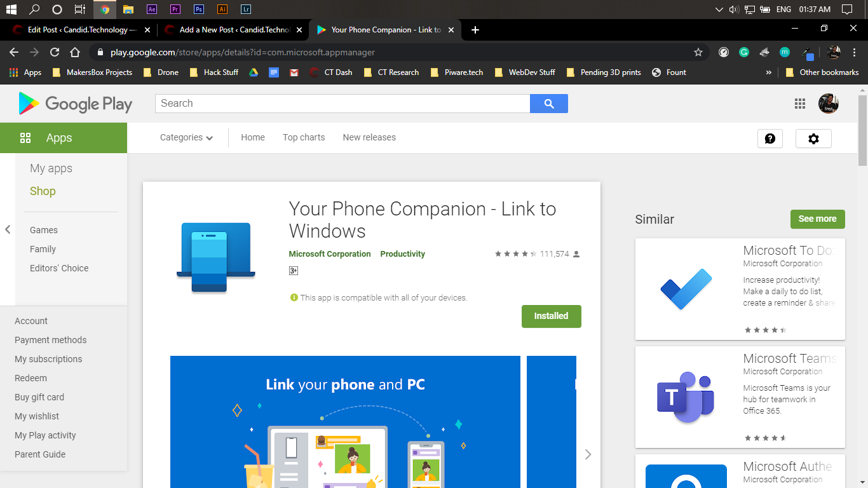Open Photoshop from the taskbar
This screenshot has width=868, height=488.
click(x=199, y=10)
